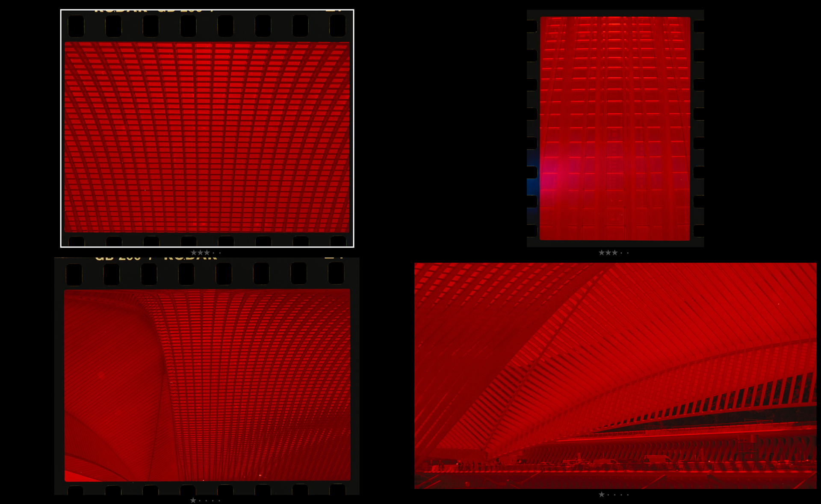Set five-star rating on top-left photo
Image resolution: width=821 pixels, height=504 pixels.
pos(220,253)
